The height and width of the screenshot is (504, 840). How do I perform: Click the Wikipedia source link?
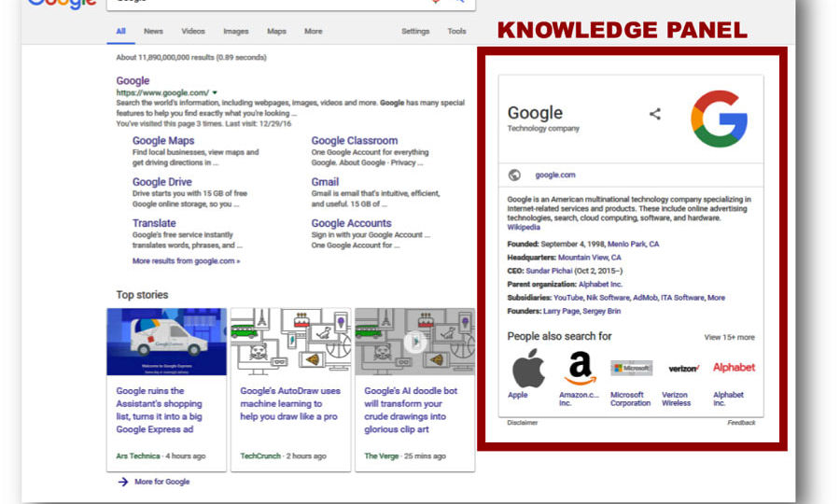point(524,227)
